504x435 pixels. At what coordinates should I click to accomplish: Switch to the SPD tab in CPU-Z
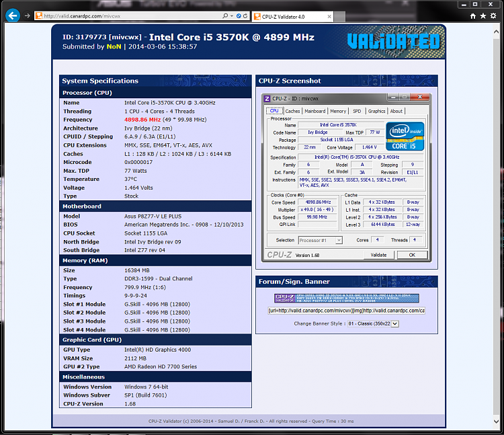[x=357, y=111]
